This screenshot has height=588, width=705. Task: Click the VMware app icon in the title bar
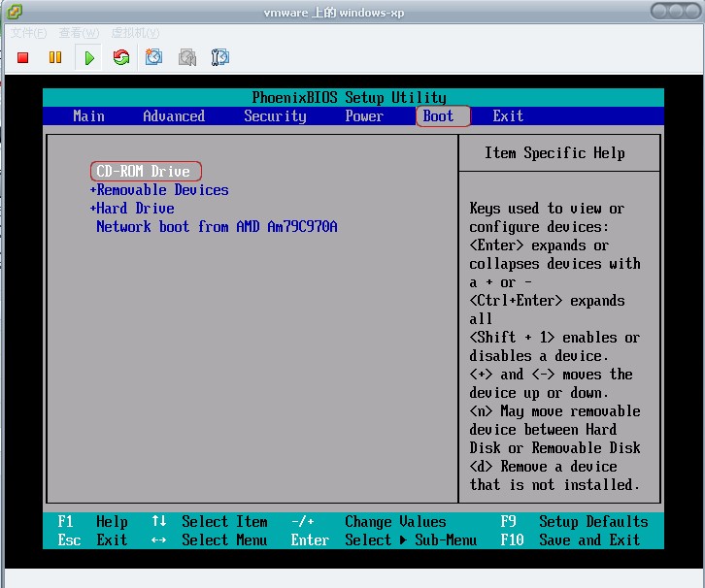[x=14, y=12]
